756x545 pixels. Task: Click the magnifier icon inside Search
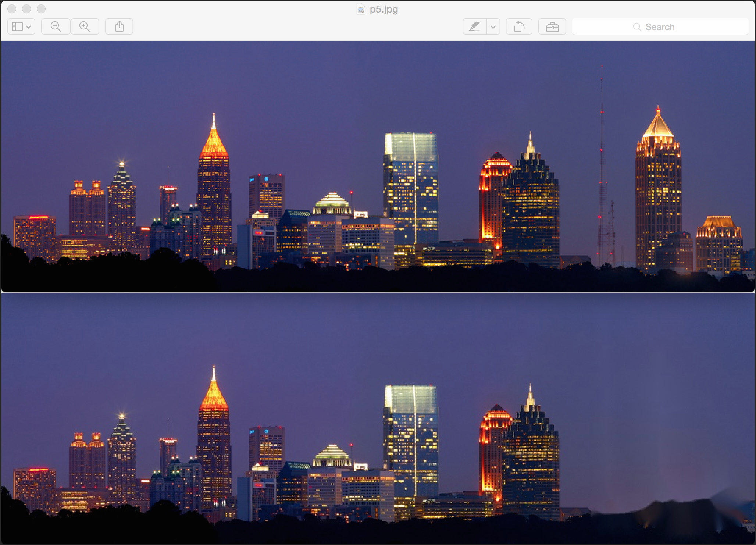[x=637, y=27]
